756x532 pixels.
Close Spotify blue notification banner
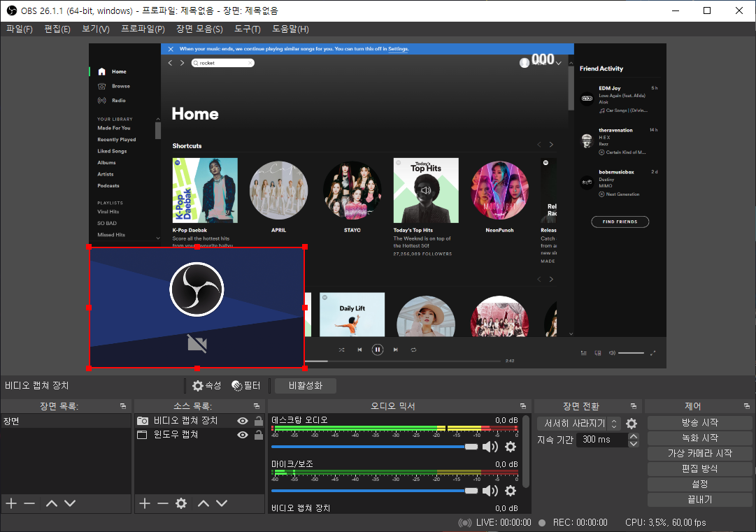tap(171, 49)
